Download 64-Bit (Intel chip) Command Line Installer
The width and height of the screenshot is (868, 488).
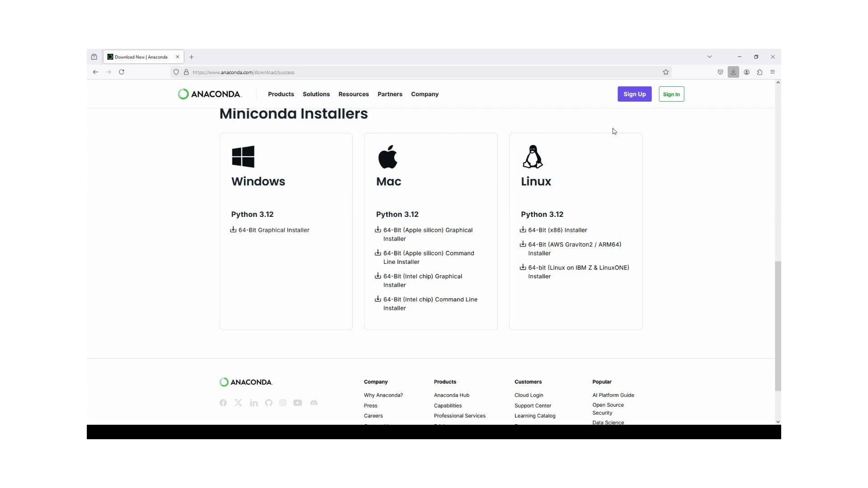tap(430, 304)
